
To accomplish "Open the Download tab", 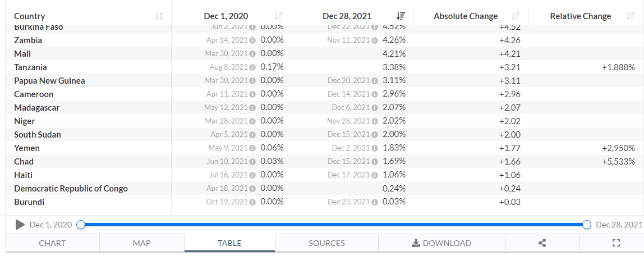I will coord(441,243).
